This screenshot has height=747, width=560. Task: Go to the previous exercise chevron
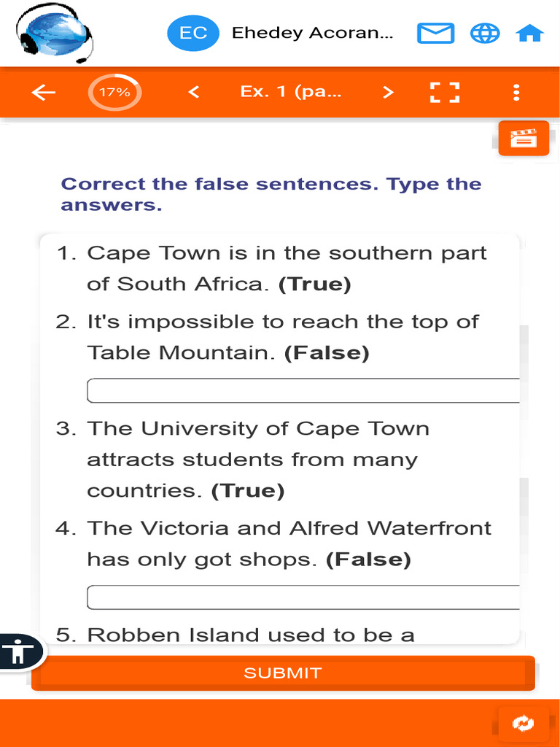193,92
